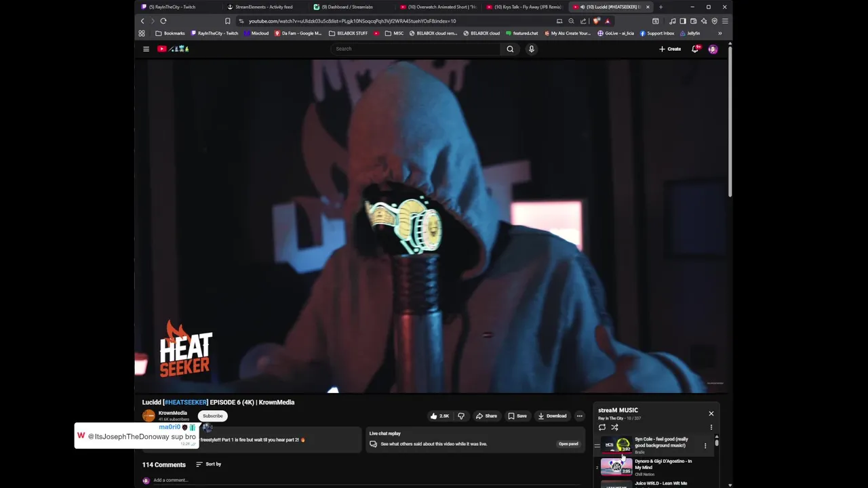Play Dynoro & Gigi D'Agostino thumbnail
This screenshot has height=488, width=868.
pos(616,467)
